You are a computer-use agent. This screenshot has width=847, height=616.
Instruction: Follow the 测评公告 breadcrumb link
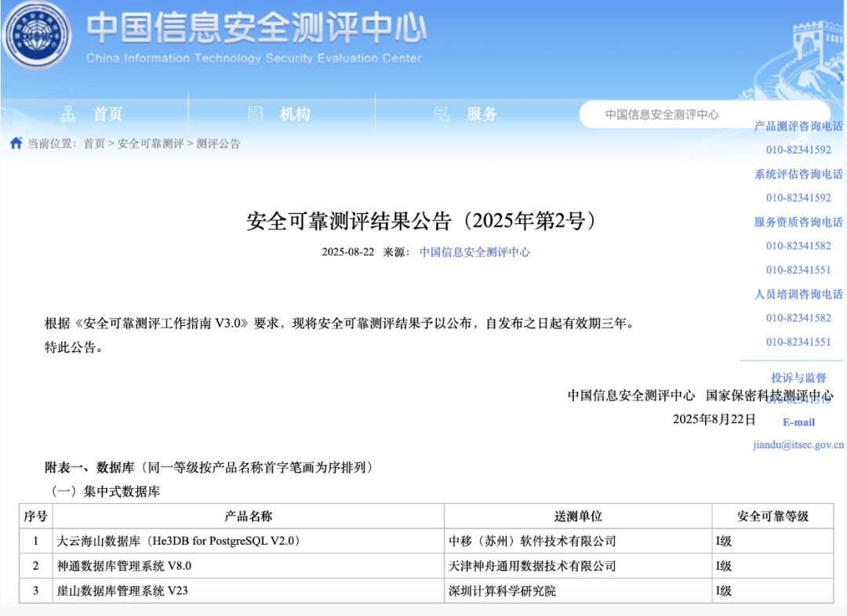(x=218, y=143)
